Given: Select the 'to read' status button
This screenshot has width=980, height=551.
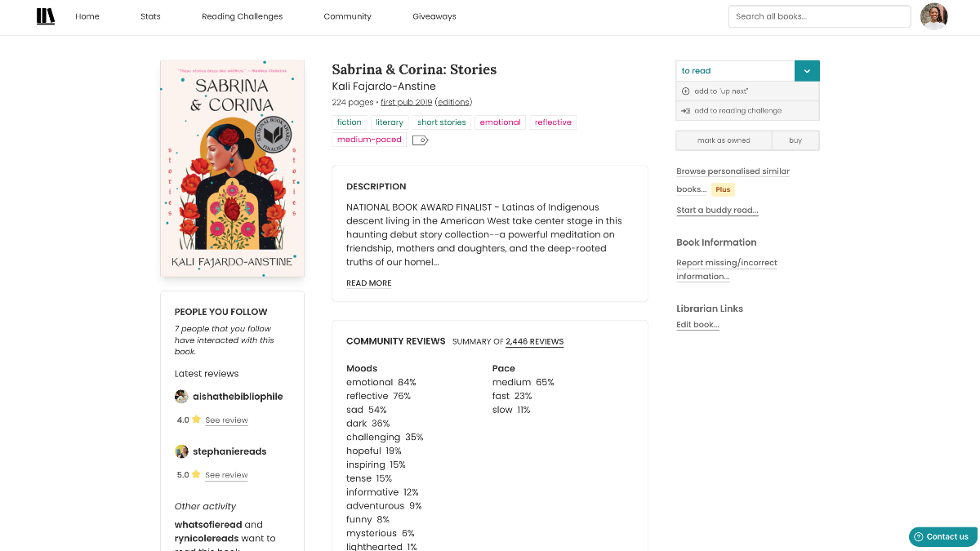Looking at the screenshot, I should (x=735, y=71).
